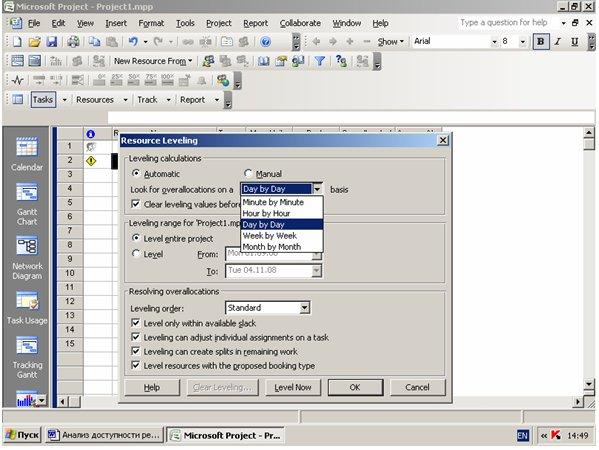599x450 pixels.
Task: Open the Project menu
Action: (x=219, y=23)
